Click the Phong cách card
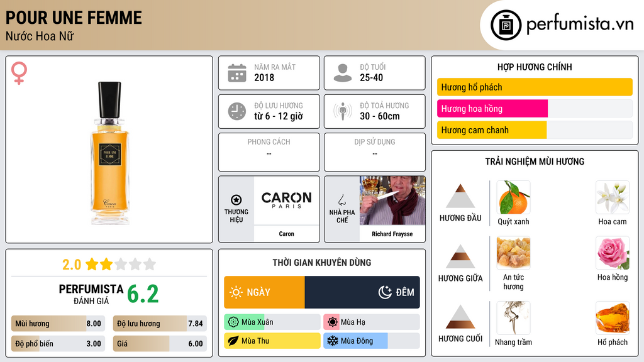This screenshot has width=644, height=362. point(269,152)
